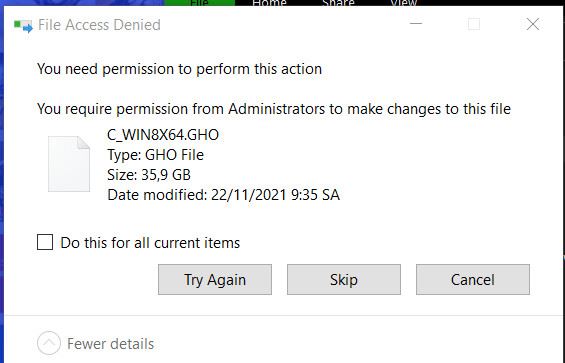Click the Try Again button

click(x=215, y=279)
